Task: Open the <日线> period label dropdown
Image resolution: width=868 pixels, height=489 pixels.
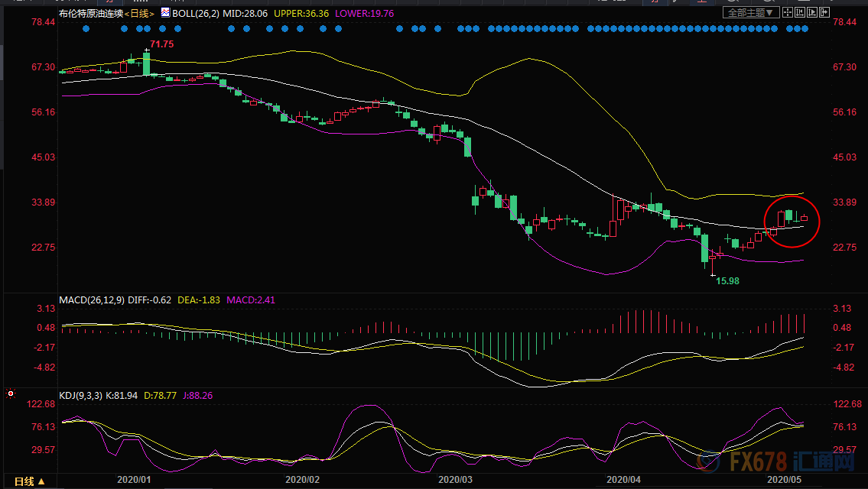Action: click(139, 13)
